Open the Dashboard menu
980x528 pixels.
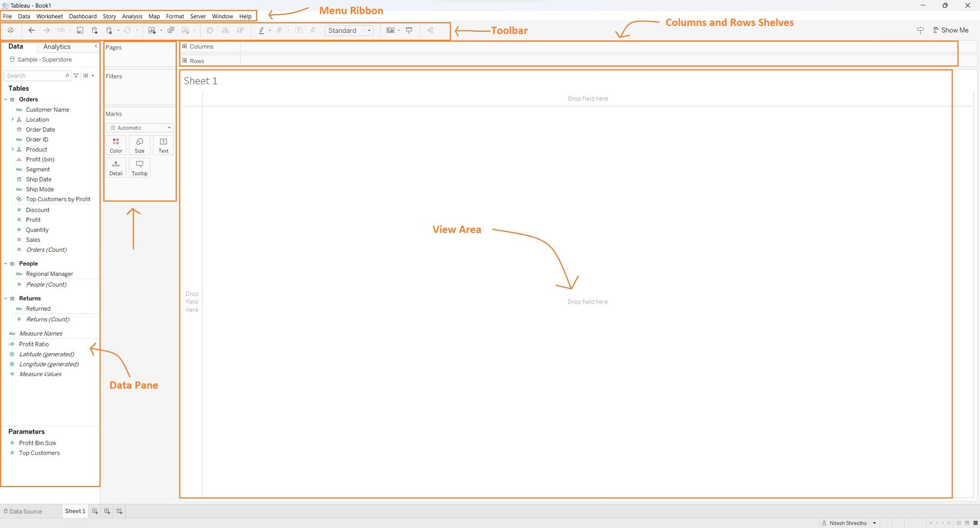tap(83, 16)
